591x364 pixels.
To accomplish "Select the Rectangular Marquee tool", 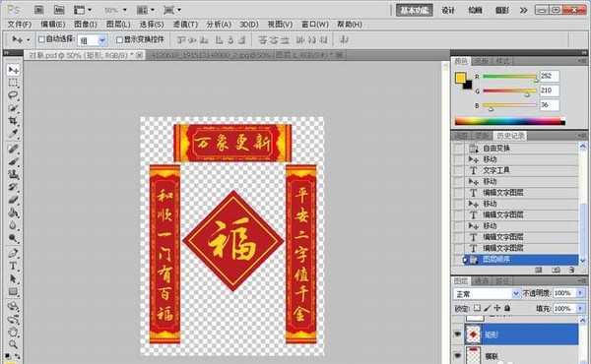I will pyautogui.click(x=13, y=83).
